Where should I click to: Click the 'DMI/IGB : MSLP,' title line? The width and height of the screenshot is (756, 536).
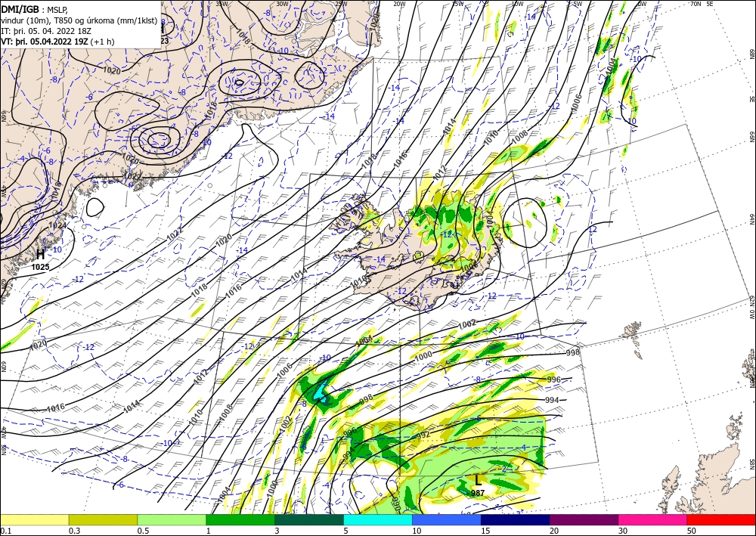point(35,10)
